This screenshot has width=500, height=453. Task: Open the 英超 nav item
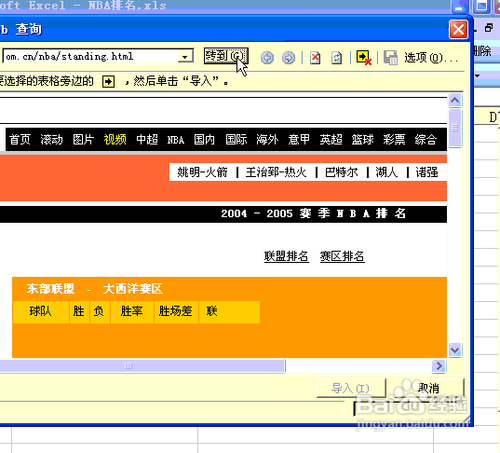[x=331, y=139]
